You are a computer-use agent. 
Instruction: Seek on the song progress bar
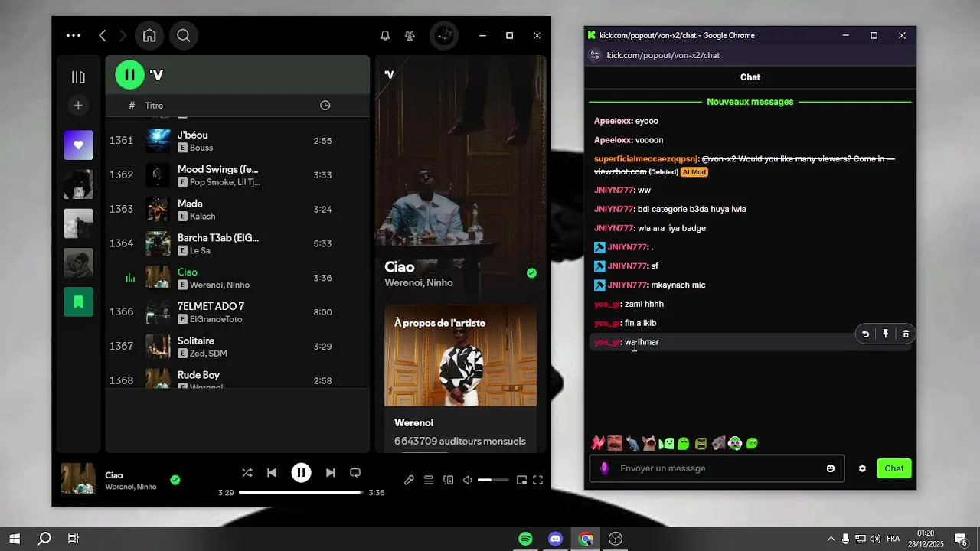coord(301,492)
